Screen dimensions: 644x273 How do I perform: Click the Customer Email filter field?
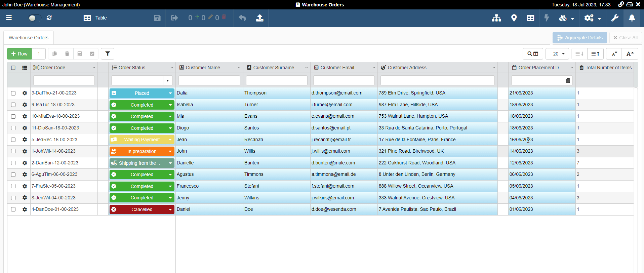[x=344, y=80]
